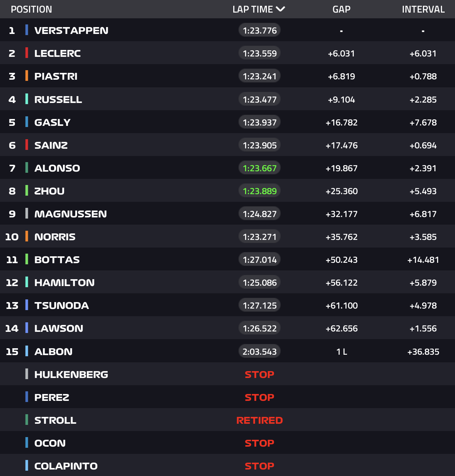Open driver name HAMILTON
The image size is (455, 476).
tap(65, 283)
